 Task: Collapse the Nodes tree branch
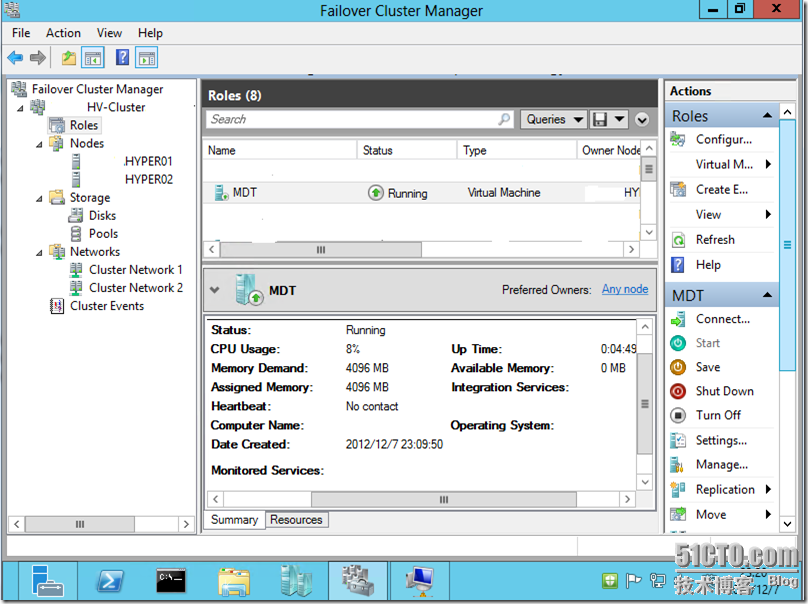pyautogui.click(x=39, y=144)
